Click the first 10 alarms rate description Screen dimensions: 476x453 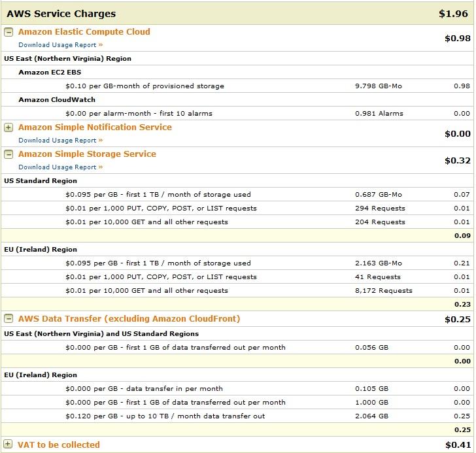click(x=139, y=114)
